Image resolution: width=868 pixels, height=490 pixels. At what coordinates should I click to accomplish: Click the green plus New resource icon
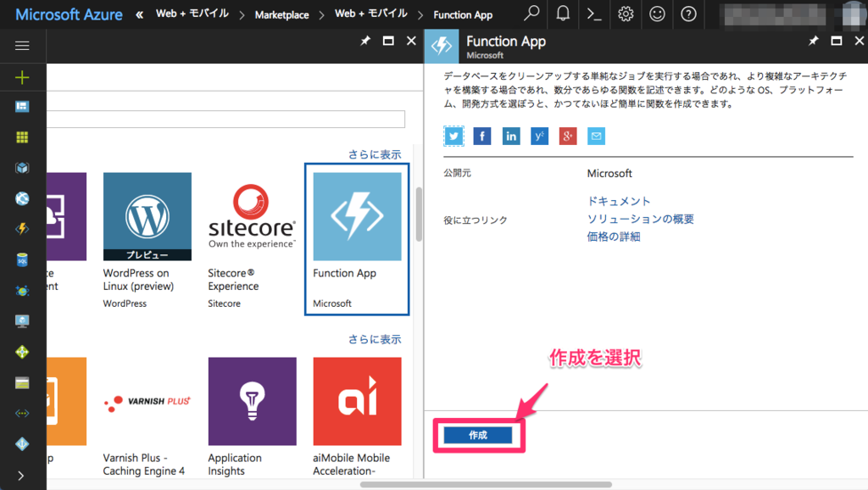[22, 77]
